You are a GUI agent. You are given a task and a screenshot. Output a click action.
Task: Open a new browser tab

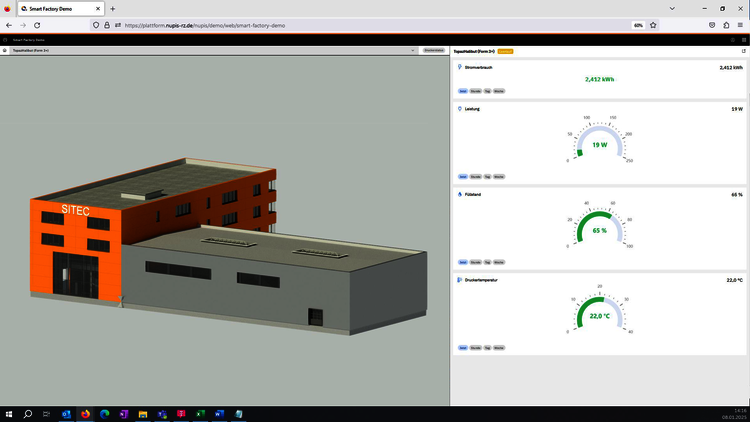click(x=113, y=8)
